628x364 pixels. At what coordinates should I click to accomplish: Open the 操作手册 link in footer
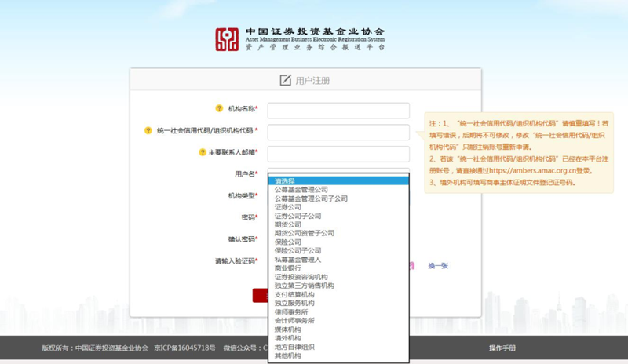point(502,348)
